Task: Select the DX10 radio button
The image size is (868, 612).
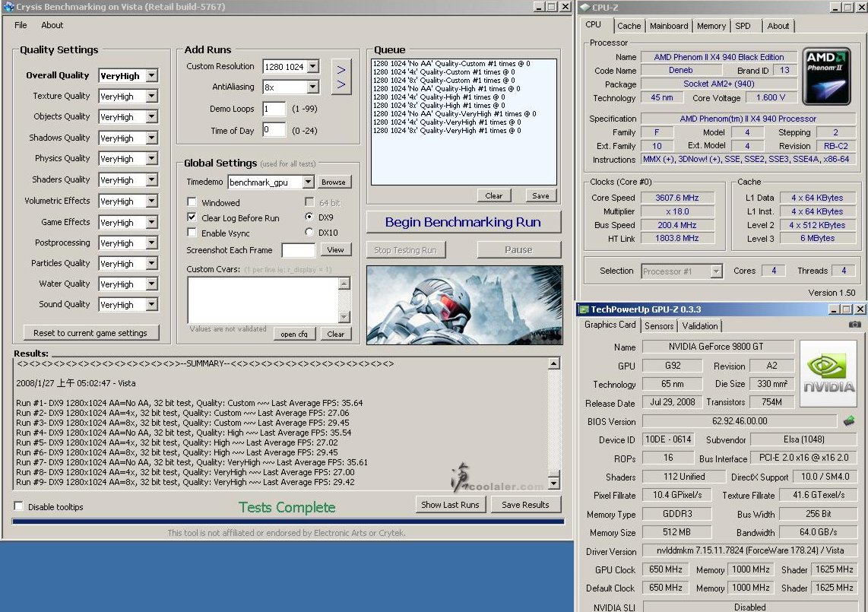Action: pyautogui.click(x=309, y=232)
